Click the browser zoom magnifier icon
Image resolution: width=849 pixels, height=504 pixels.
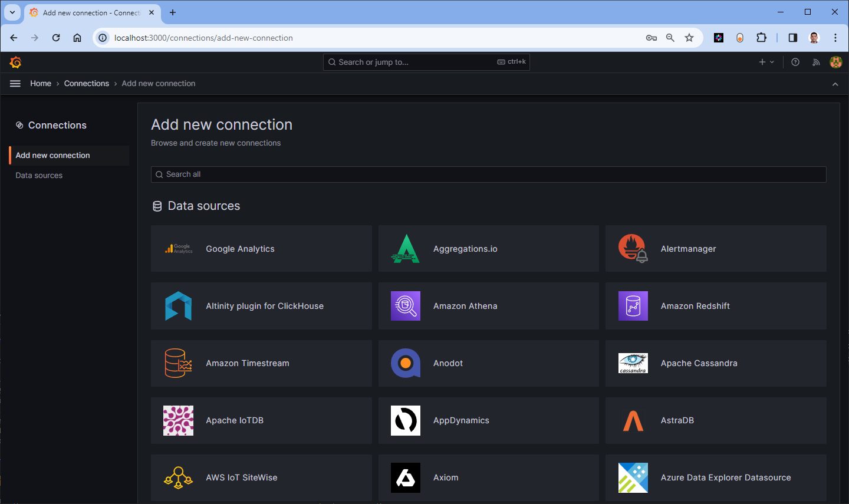pyautogui.click(x=670, y=38)
